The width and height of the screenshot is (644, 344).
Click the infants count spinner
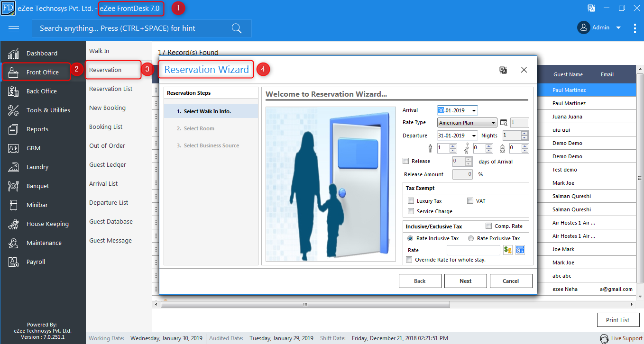(x=525, y=148)
